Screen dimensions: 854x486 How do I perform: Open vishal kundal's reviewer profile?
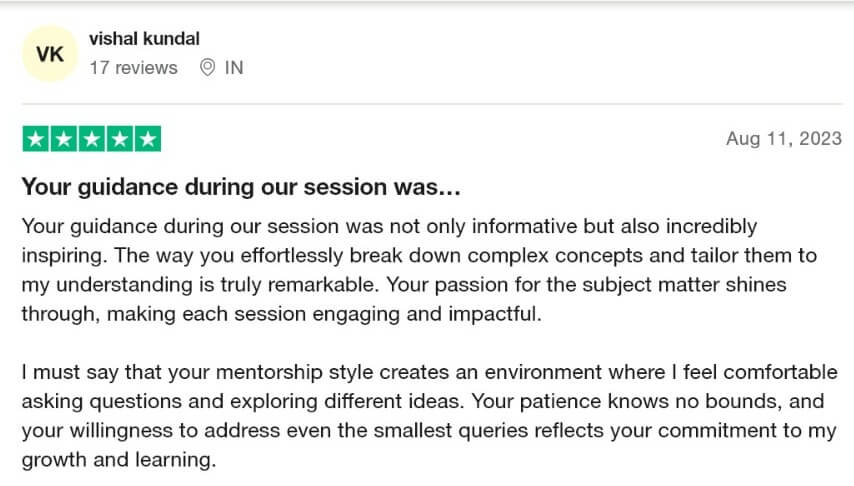click(x=144, y=39)
